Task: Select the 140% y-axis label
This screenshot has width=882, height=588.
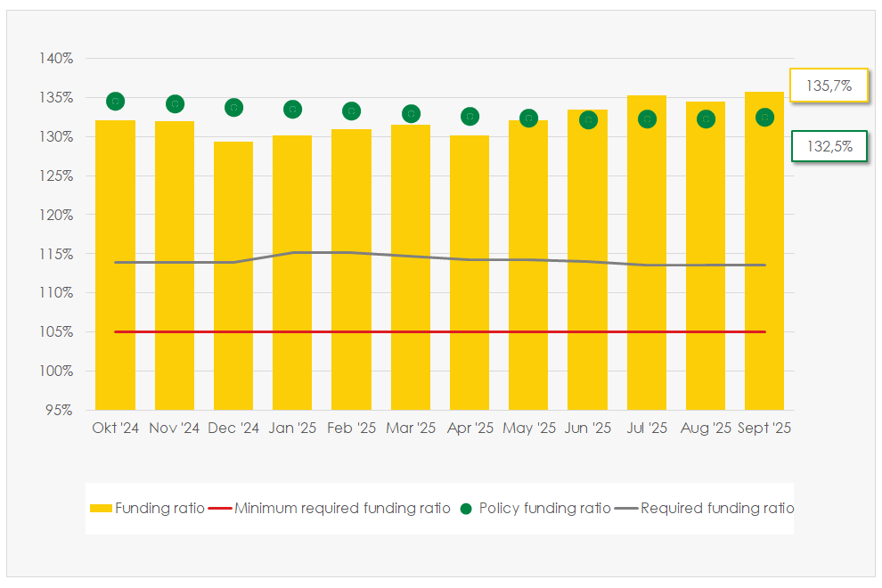Action: (x=55, y=59)
